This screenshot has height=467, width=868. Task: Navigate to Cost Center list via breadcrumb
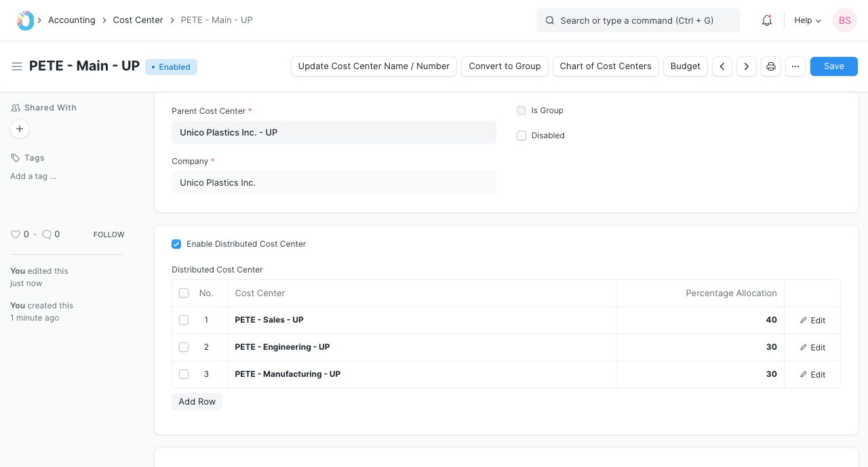138,20
